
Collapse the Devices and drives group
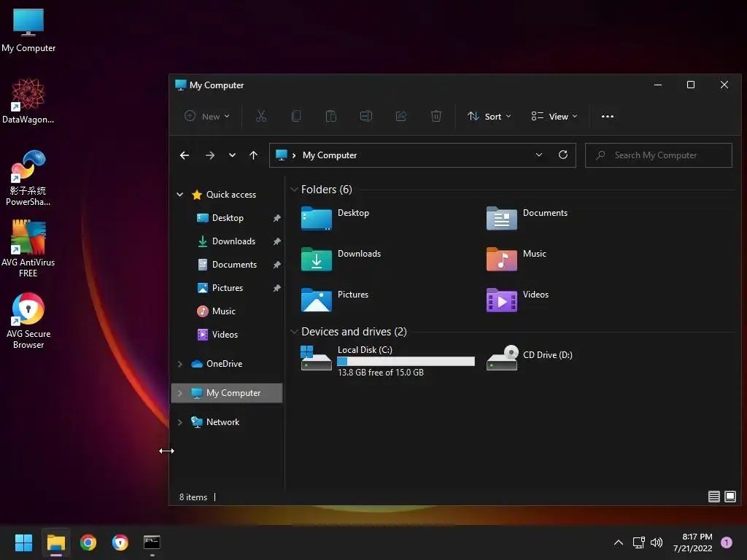[294, 332]
